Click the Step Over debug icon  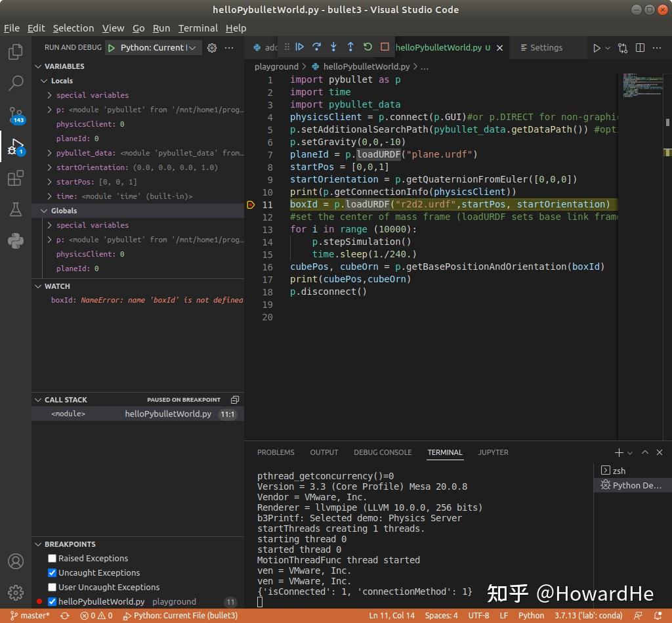(x=317, y=47)
